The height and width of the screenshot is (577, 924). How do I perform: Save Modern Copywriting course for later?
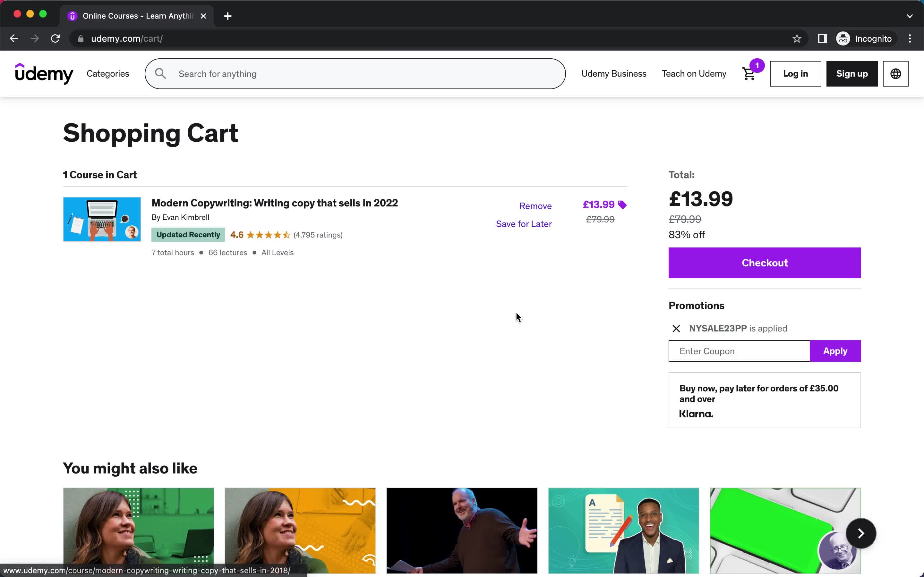coord(524,223)
